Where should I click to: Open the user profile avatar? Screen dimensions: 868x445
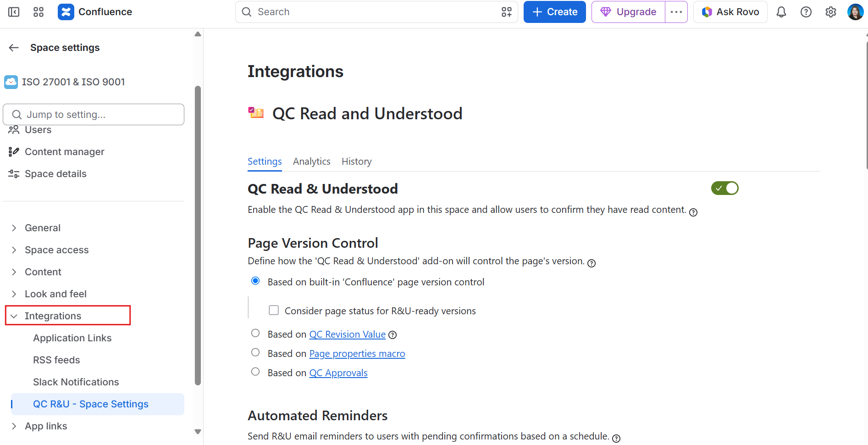(x=855, y=12)
